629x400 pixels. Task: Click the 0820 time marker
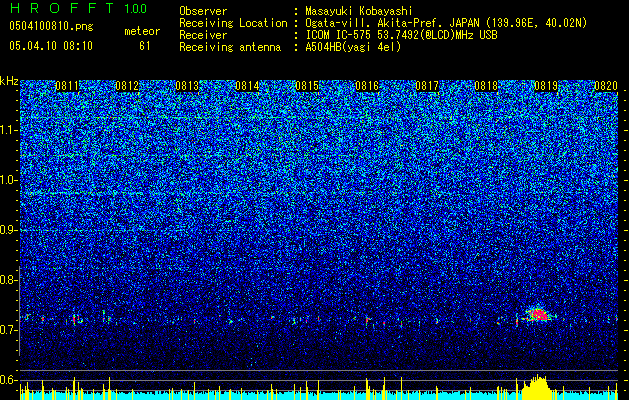pos(606,86)
